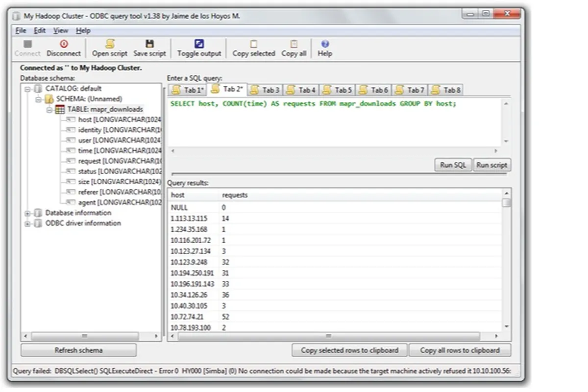Click the Copy all toolbar icon

point(294,44)
